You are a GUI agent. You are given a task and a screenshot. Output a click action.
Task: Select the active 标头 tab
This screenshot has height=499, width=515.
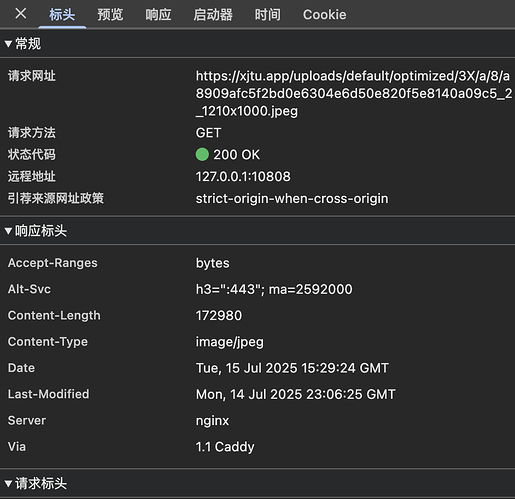[x=62, y=15]
